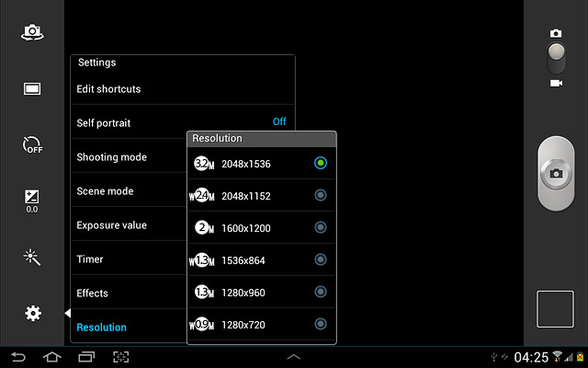Click the settings gear icon
The height and width of the screenshot is (368, 588).
click(33, 313)
